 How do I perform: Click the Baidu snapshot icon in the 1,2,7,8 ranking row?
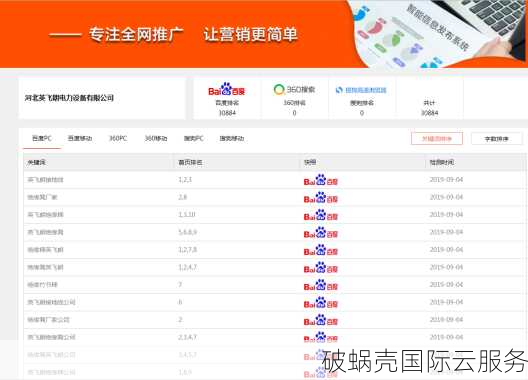click(x=321, y=250)
